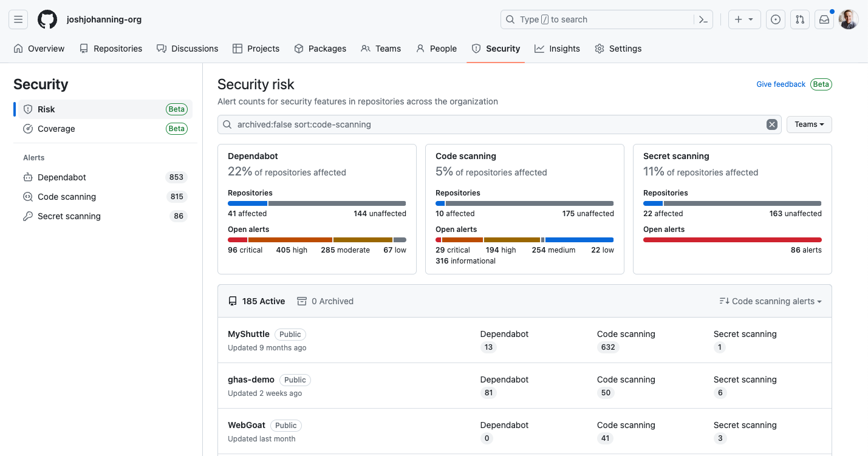Click the Give feedback link

point(781,84)
